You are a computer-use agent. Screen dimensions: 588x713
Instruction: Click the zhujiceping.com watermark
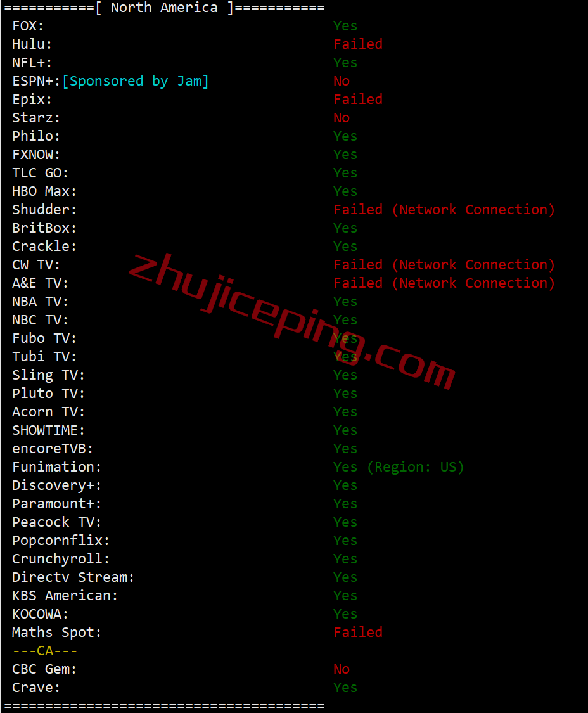[291, 320]
